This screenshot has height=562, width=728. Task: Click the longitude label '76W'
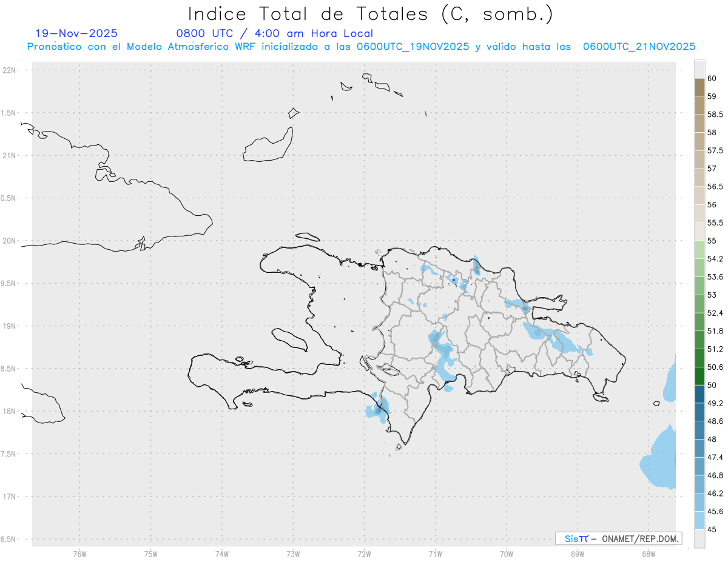[x=79, y=554]
